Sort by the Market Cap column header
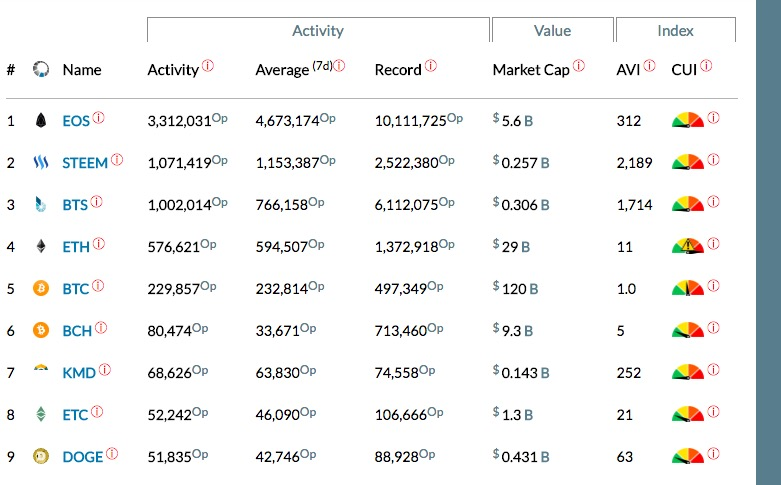Screen dimensions: 781x485 click(x=531, y=70)
